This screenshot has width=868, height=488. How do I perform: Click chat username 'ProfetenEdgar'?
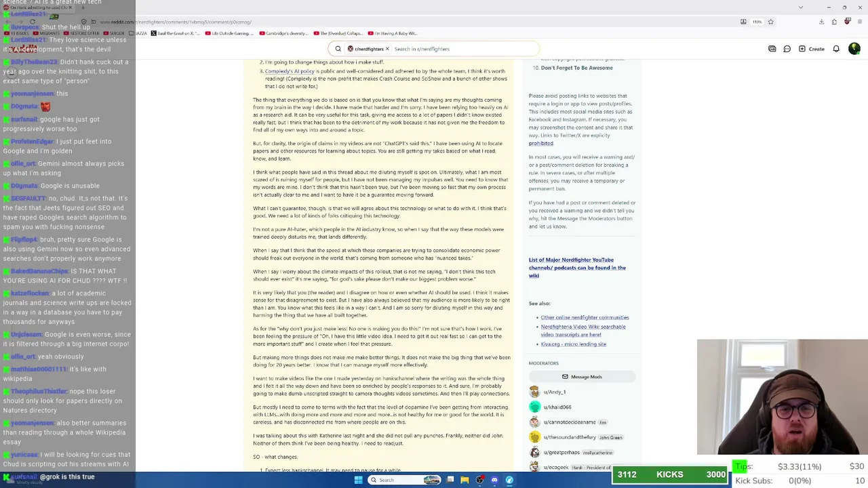[32, 142]
